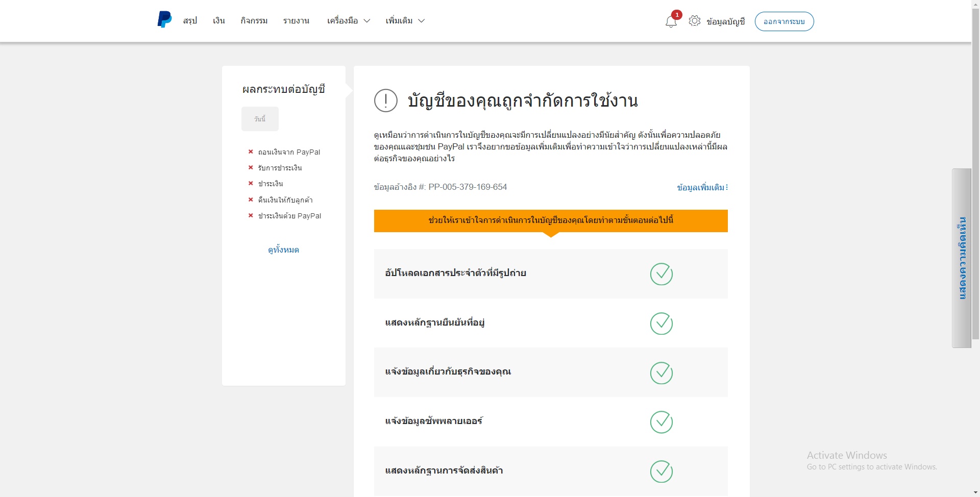The height and width of the screenshot is (497, 980).
Task: Open step แสดงหลักฐานยืนยันที่อยู่
Action: point(551,323)
